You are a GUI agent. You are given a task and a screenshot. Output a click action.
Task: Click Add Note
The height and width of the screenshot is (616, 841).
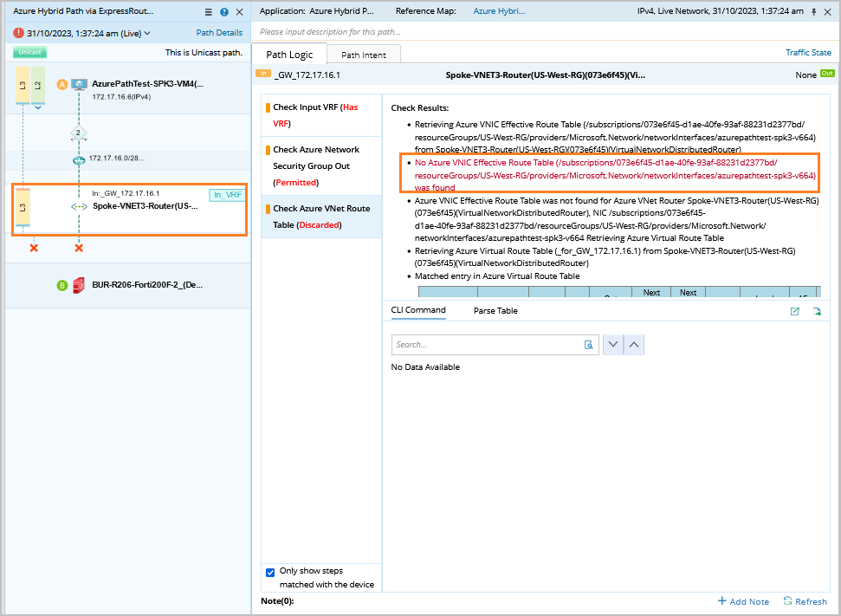coord(743,601)
